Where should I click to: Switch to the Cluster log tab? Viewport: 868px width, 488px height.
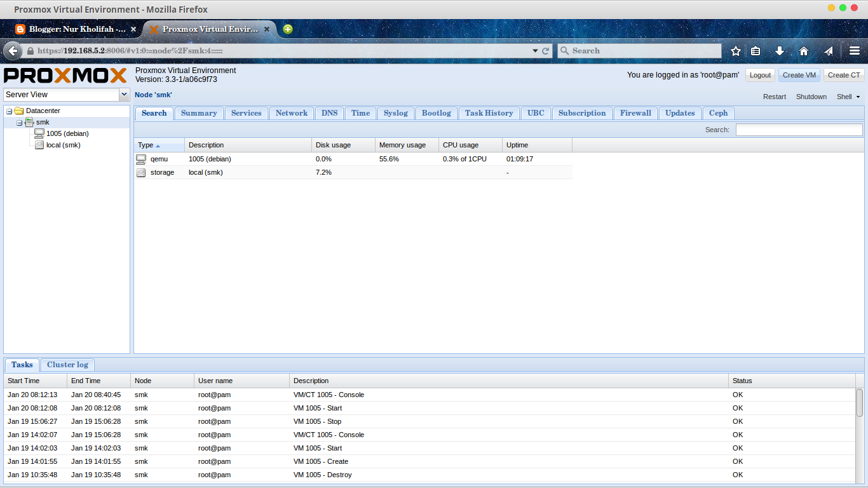67,365
